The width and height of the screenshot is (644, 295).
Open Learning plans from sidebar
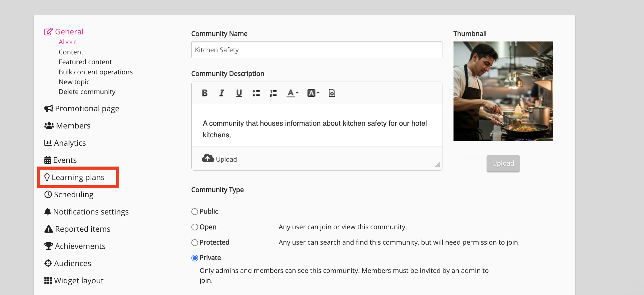point(78,178)
